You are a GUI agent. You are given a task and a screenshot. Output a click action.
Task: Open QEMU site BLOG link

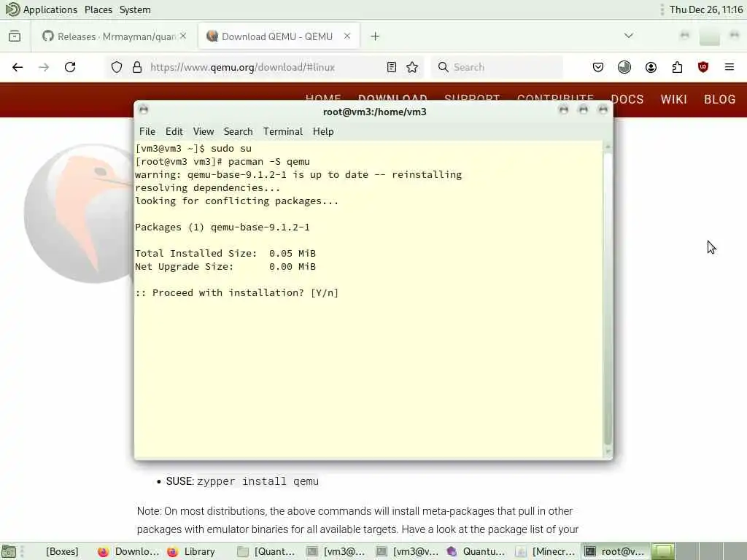[x=720, y=99]
